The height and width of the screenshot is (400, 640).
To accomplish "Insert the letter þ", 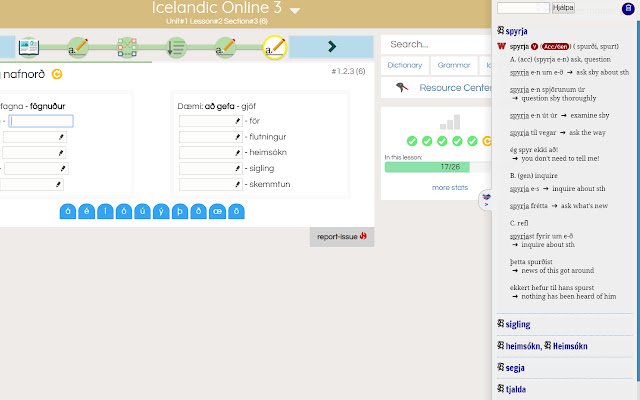I will click(x=180, y=211).
